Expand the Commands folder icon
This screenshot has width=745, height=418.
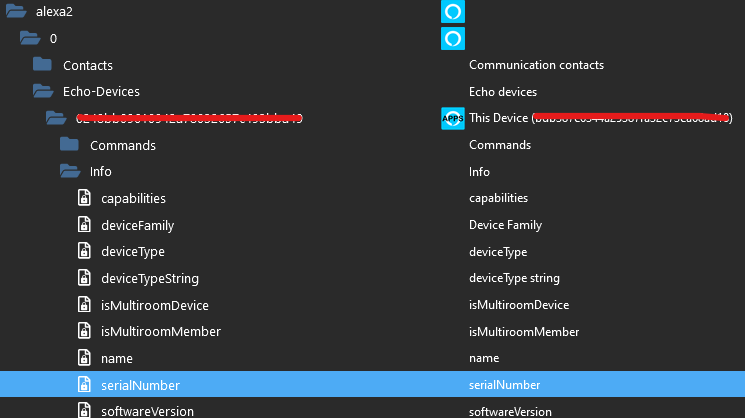[69, 144]
